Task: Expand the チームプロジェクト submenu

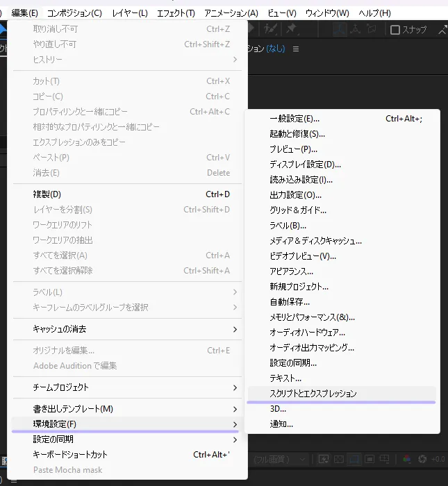Action: point(127,387)
